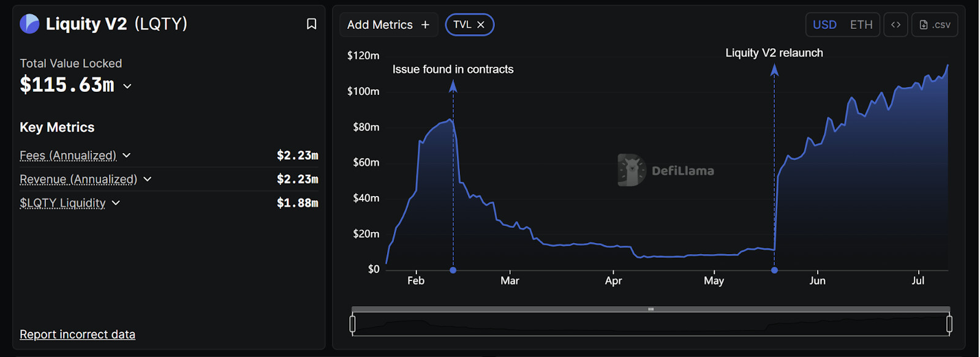The image size is (980, 357).
Task: Click the Fees value $2.23m
Action: point(297,156)
